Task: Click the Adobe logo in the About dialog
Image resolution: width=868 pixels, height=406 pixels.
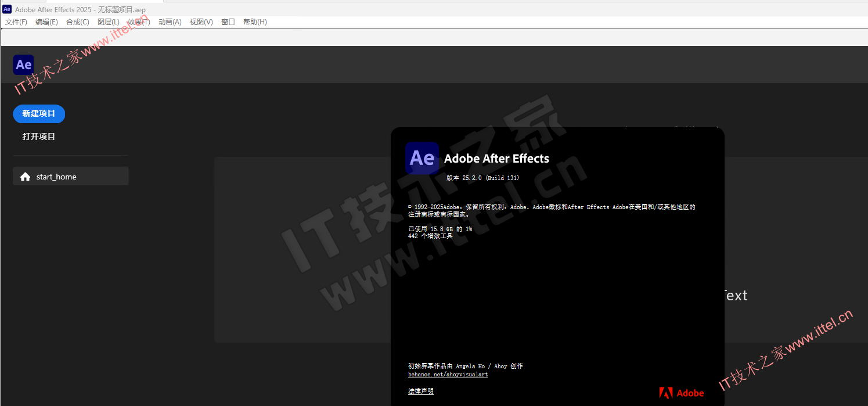Action: [x=682, y=393]
